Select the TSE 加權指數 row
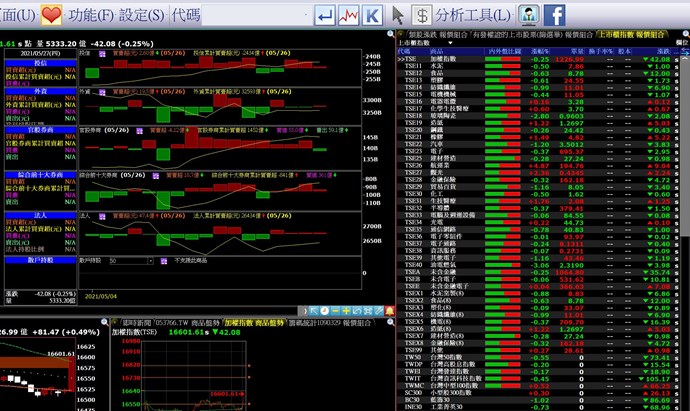Viewport: 690px width, 411px height. tap(440, 59)
